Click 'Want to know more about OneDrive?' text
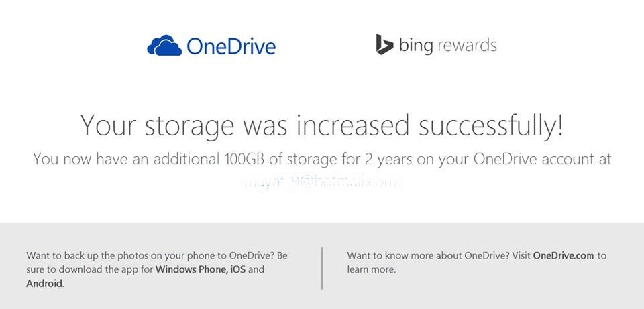 (429, 255)
